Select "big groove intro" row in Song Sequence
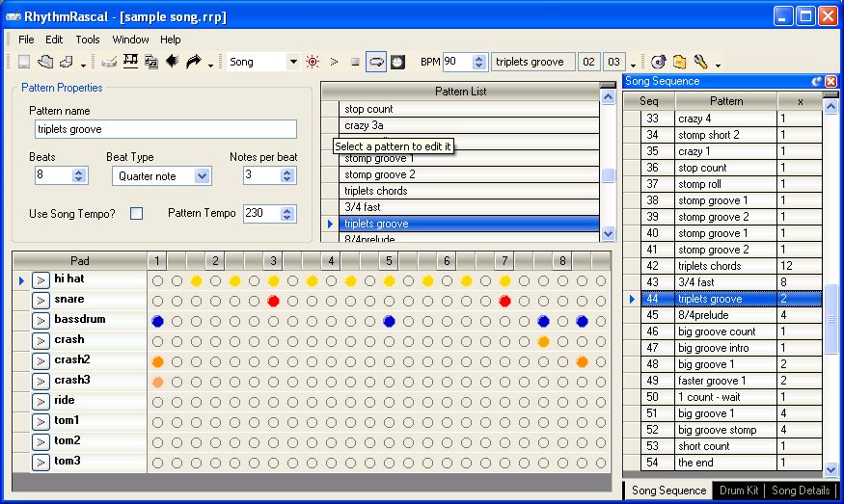Viewport: 844px width, 504px height. [x=725, y=348]
